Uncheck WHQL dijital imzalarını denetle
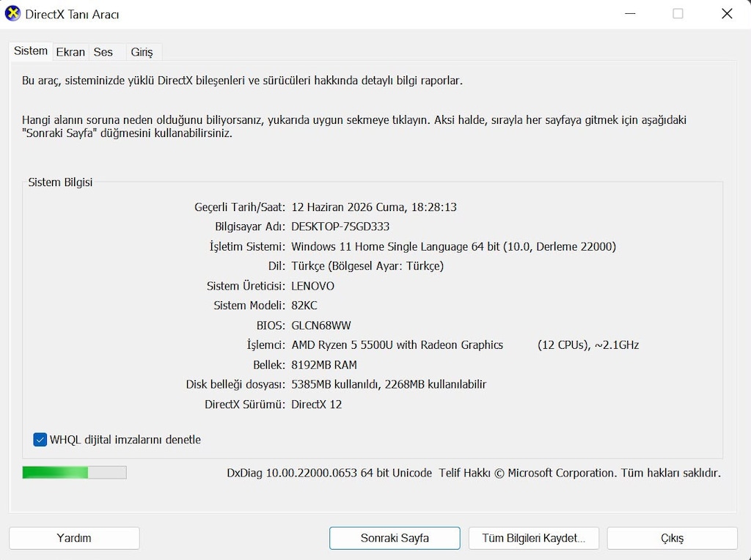Image resolution: width=751 pixels, height=560 pixels. (x=40, y=439)
